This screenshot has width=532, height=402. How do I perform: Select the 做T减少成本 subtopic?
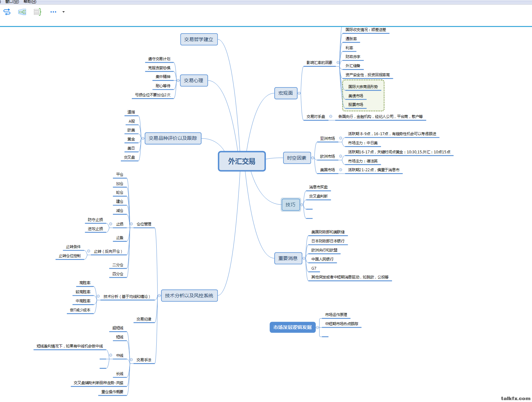(80, 310)
